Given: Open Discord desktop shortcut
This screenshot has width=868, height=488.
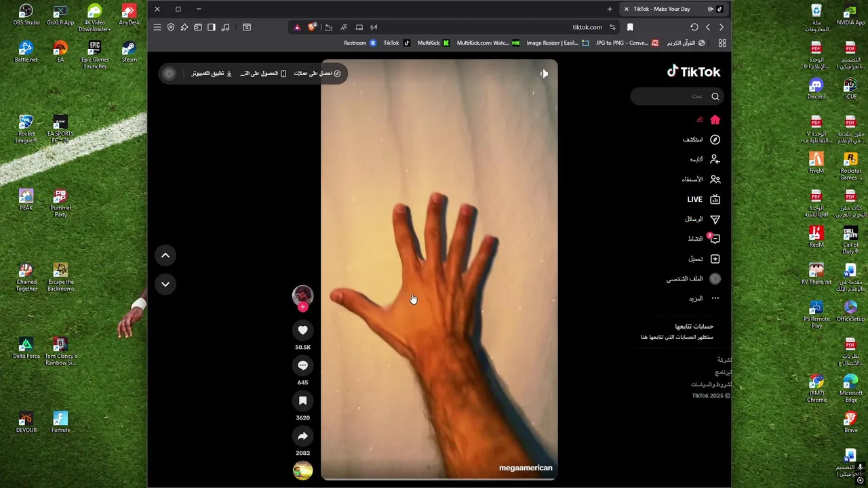Looking at the screenshot, I should tap(816, 89).
